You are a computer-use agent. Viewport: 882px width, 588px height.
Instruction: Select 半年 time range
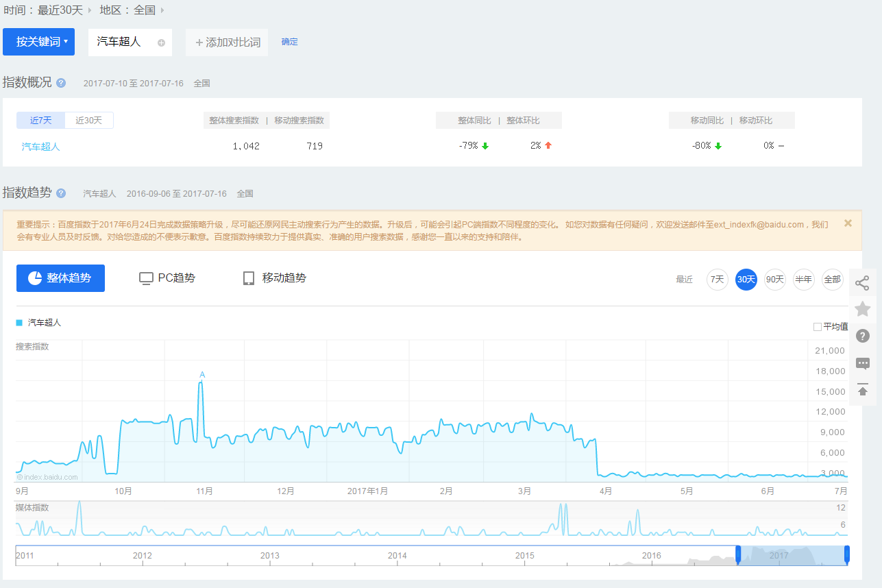coord(803,280)
